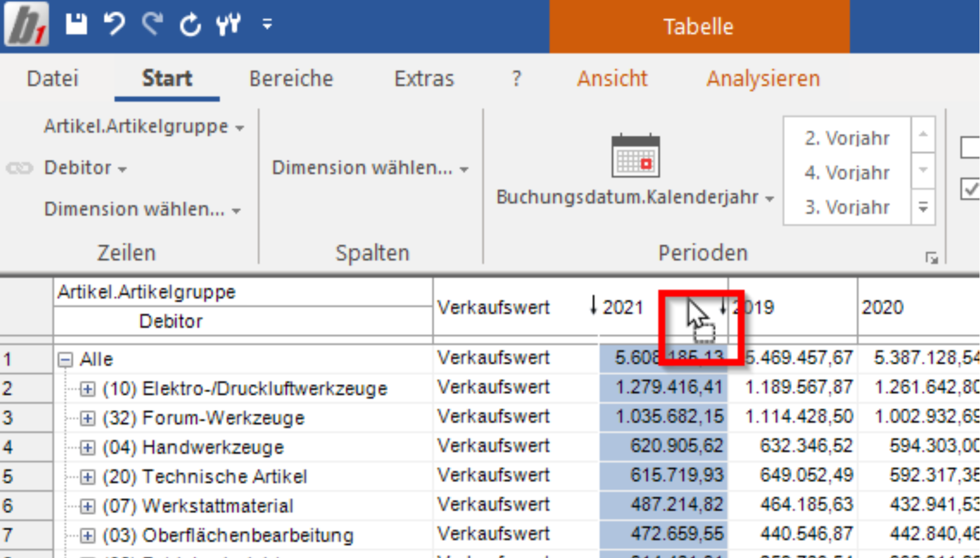Open the Perioden group dialog launcher
This screenshot has width=980, height=558.
click(x=932, y=258)
